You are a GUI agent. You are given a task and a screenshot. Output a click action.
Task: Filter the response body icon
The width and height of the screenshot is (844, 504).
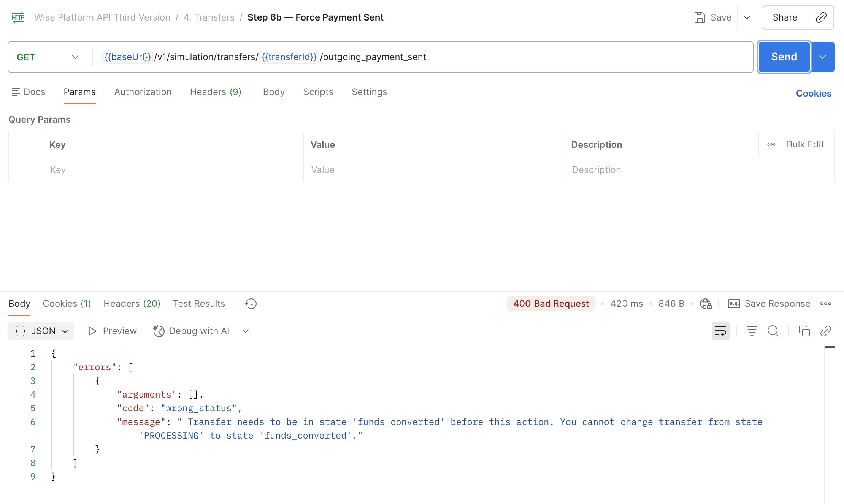752,331
